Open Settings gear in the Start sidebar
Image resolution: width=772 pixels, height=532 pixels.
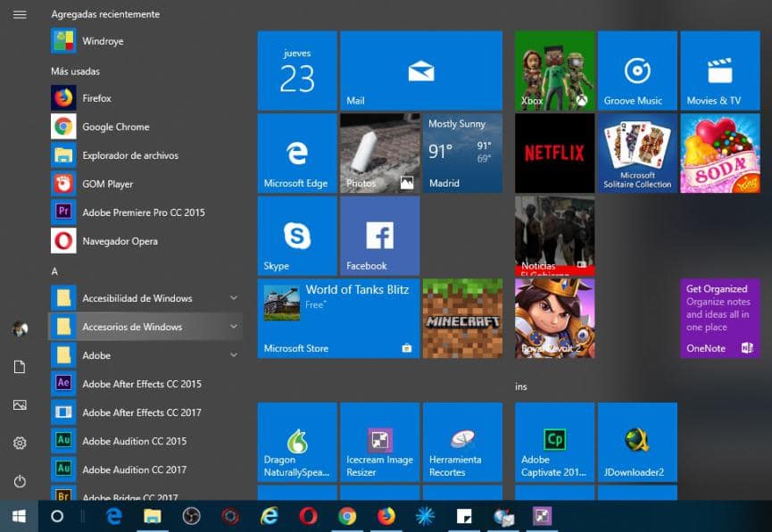(x=20, y=442)
